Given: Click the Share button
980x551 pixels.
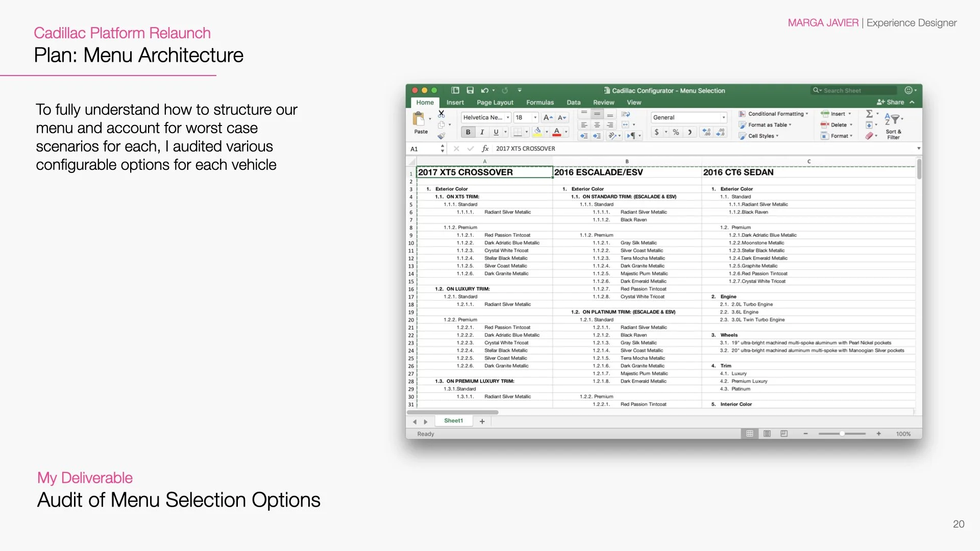Looking at the screenshot, I should coord(891,102).
